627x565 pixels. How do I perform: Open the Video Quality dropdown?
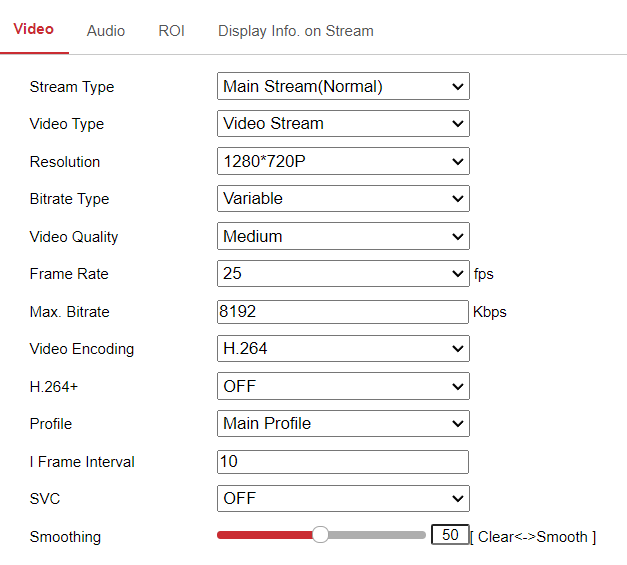(343, 236)
